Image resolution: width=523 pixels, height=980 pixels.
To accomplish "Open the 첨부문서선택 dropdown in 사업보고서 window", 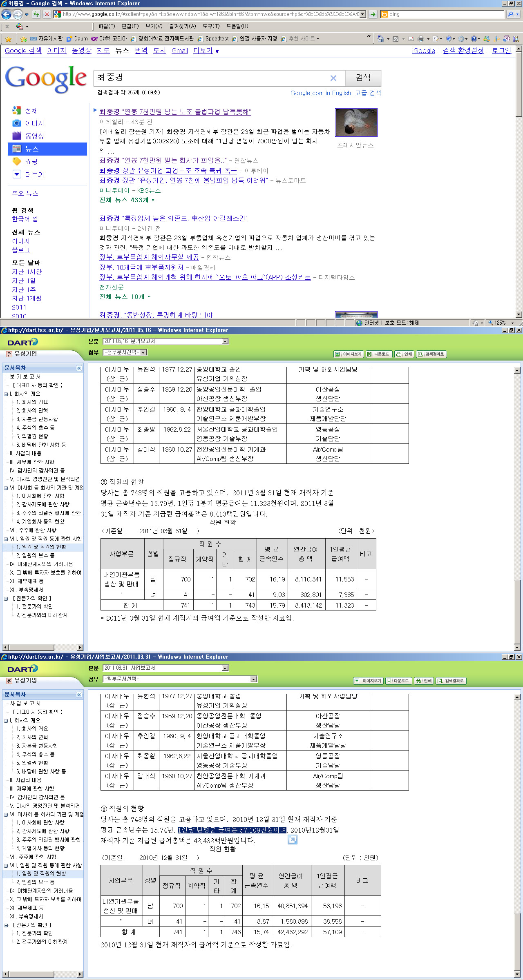I will pyautogui.click(x=254, y=679).
